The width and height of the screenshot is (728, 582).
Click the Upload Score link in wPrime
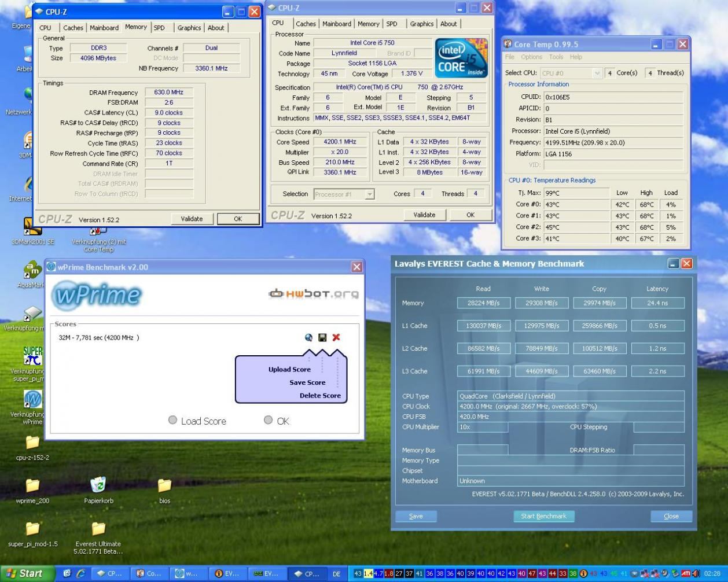[289, 369]
